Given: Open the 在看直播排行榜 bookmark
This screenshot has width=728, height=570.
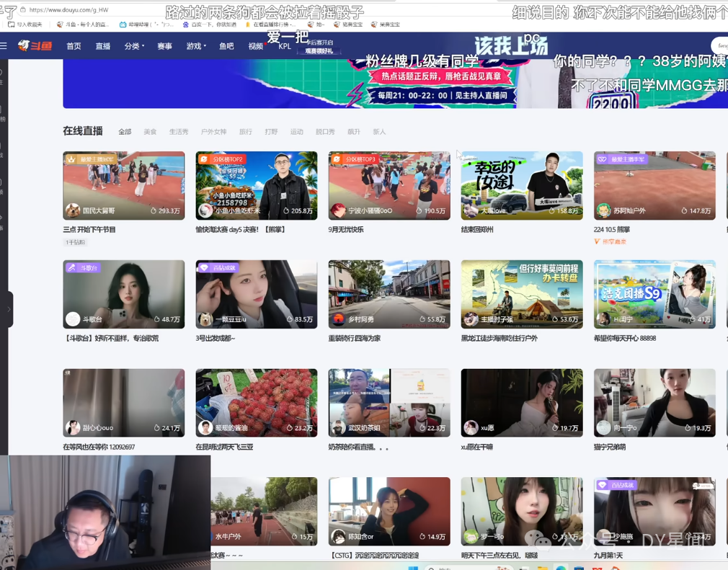Looking at the screenshot, I should tap(270, 24).
